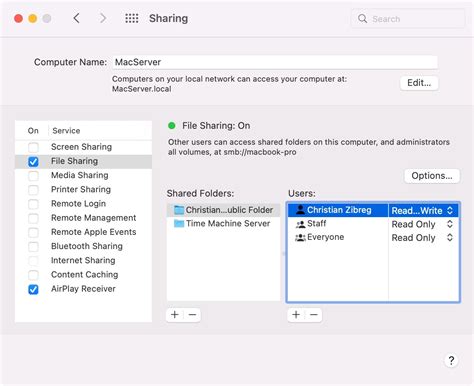
Task: Click the Christian Public Folder icon
Action: pyautogui.click(x=179, y=210)
